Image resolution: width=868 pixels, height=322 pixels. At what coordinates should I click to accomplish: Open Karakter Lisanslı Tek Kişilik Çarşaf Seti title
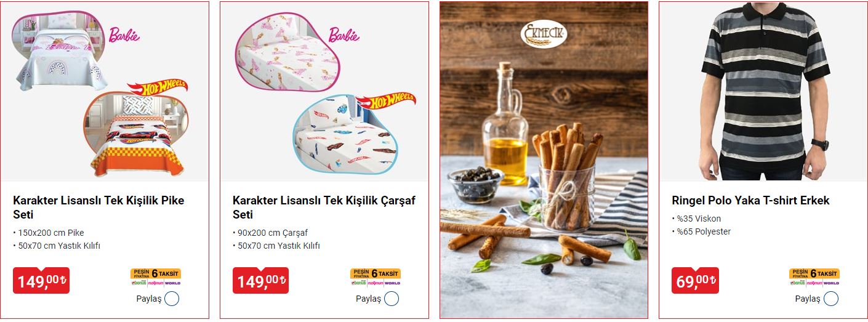(324, 207)
